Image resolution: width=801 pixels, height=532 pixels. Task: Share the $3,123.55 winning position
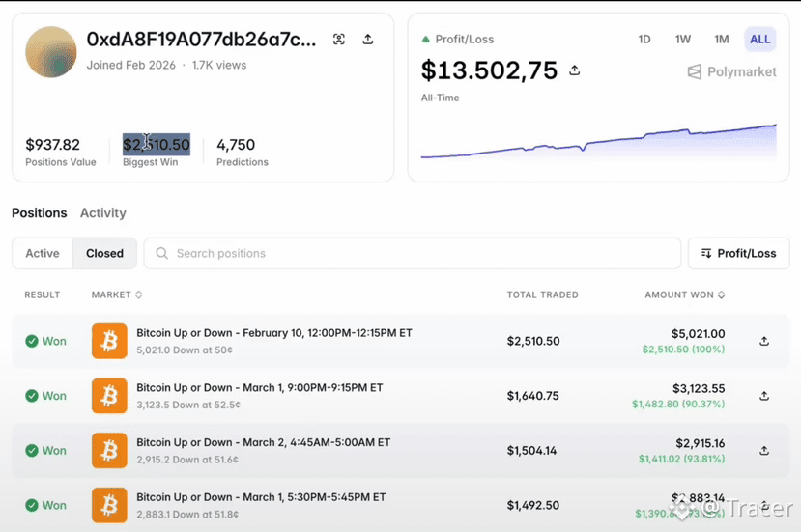pyautogui.click(x=764, y=396)
